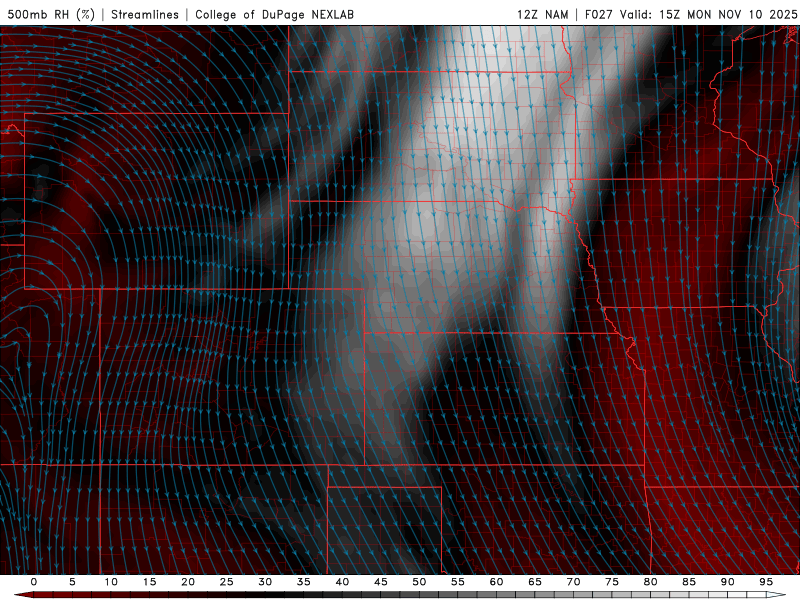Click the '500mb RH (%)' title text
The image size is (800, 600).
51,14
